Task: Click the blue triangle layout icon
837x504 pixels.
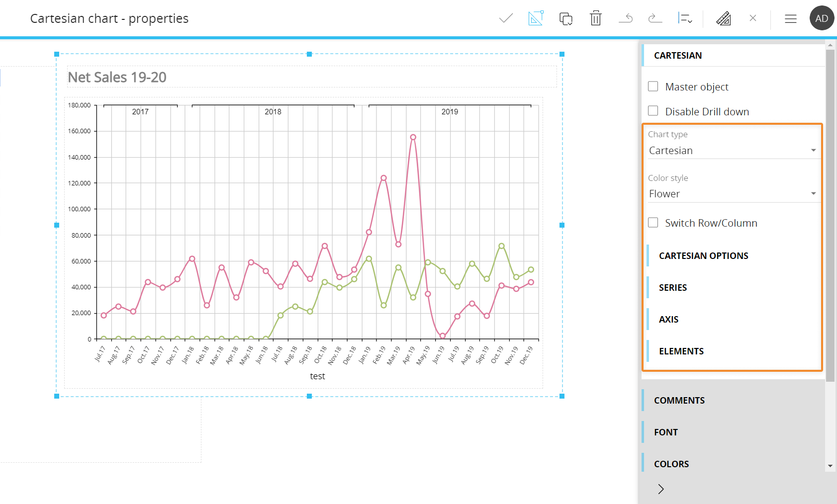Action: 536,18
